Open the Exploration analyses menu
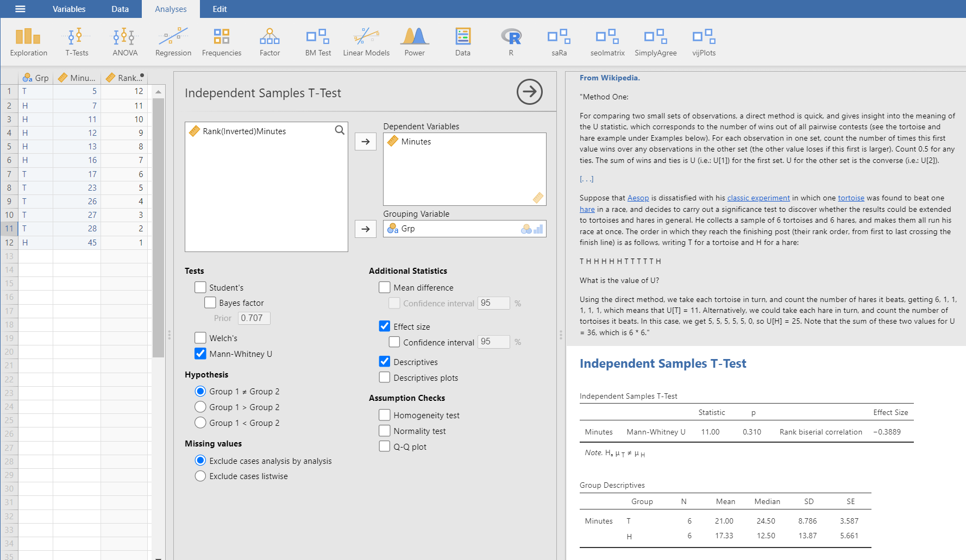 pos(28,42)
